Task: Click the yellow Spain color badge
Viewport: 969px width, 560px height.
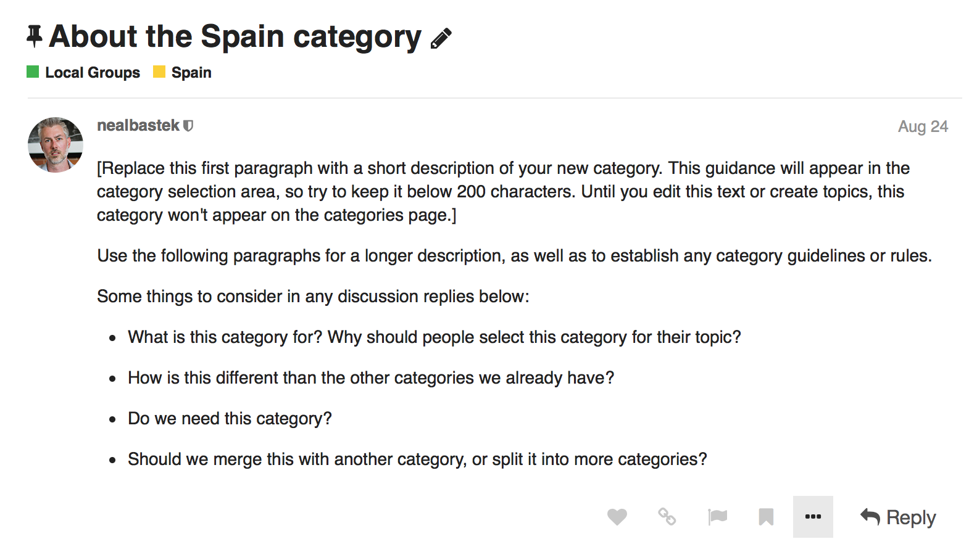Action: 159,72
